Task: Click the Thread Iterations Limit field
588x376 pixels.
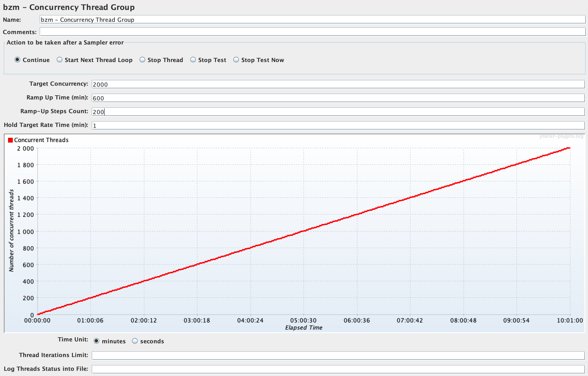Action: pos(338,355)
